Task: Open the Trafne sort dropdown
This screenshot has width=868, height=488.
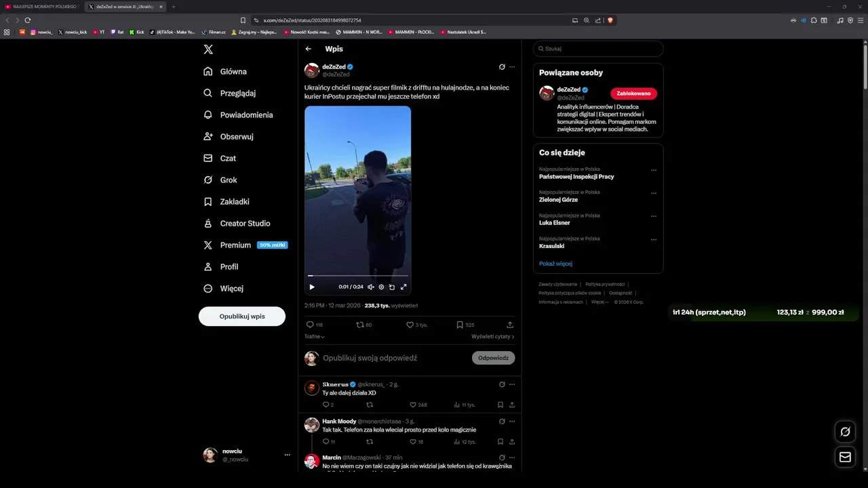Action: point(315,336)
